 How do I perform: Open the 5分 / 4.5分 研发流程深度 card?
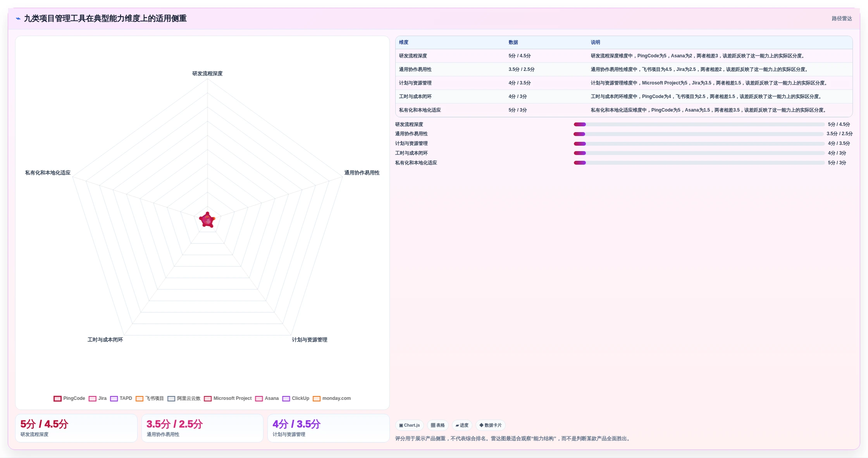[76, 428]
